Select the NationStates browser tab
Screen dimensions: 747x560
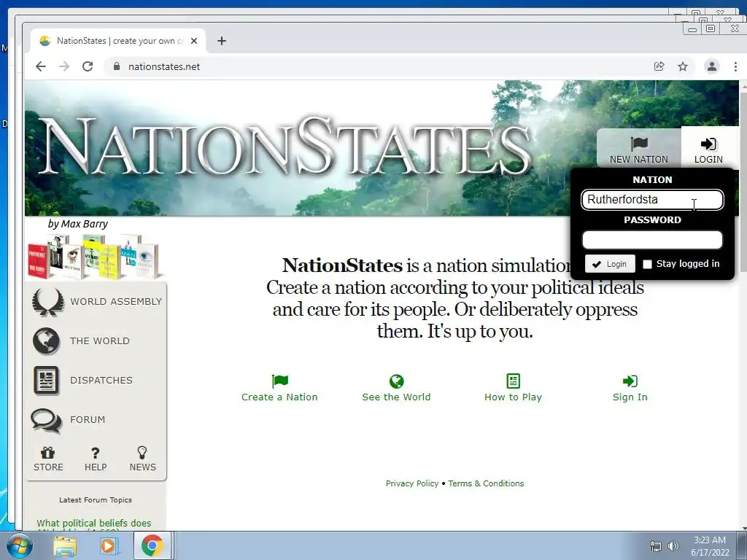118,41
